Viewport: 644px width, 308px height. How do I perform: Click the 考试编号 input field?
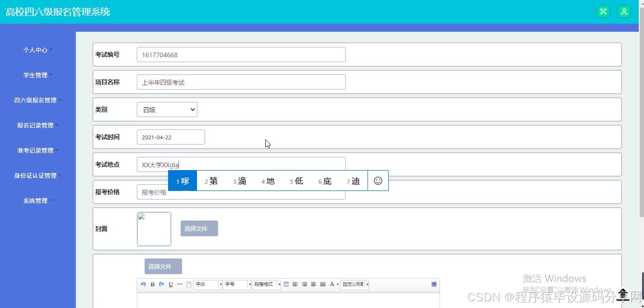point(241,54)
